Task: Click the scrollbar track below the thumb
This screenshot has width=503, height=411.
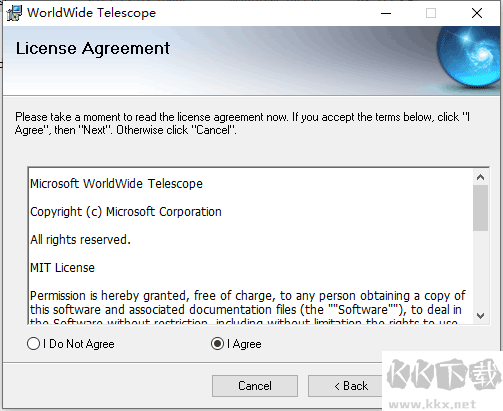Action: click(480, 269)
